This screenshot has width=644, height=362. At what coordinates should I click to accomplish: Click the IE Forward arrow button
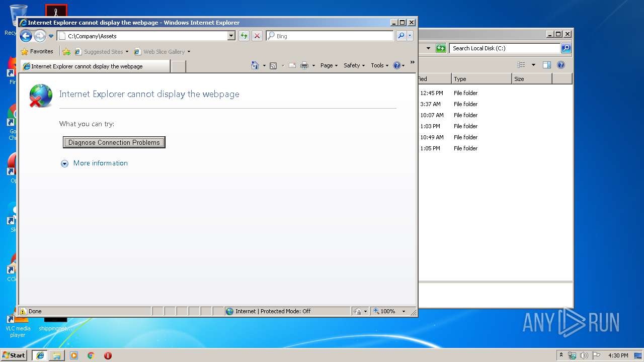tap(40, 36)
